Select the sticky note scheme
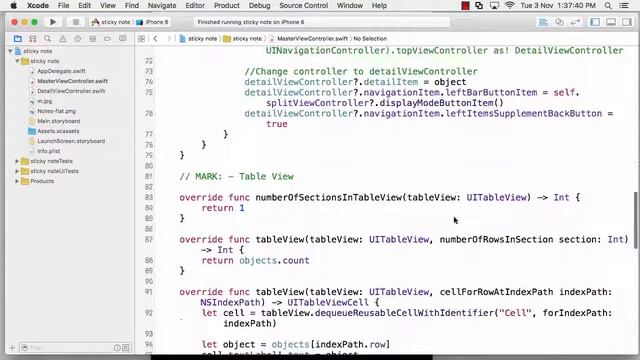 pos(111,22)
